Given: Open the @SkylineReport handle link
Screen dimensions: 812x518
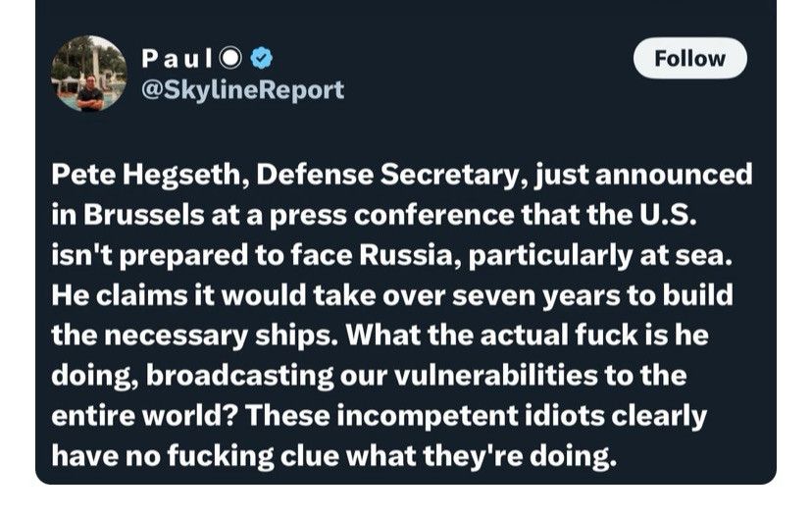Looking at the screenshot, I should 242,90.
